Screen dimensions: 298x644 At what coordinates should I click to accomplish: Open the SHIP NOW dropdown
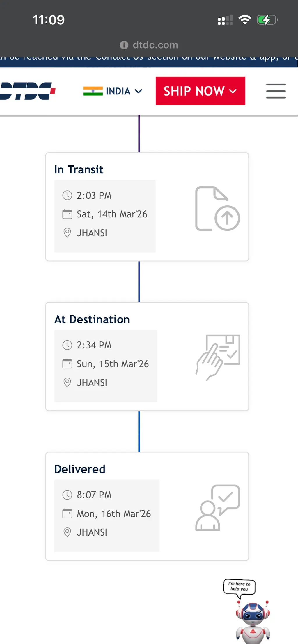point(200,91)
